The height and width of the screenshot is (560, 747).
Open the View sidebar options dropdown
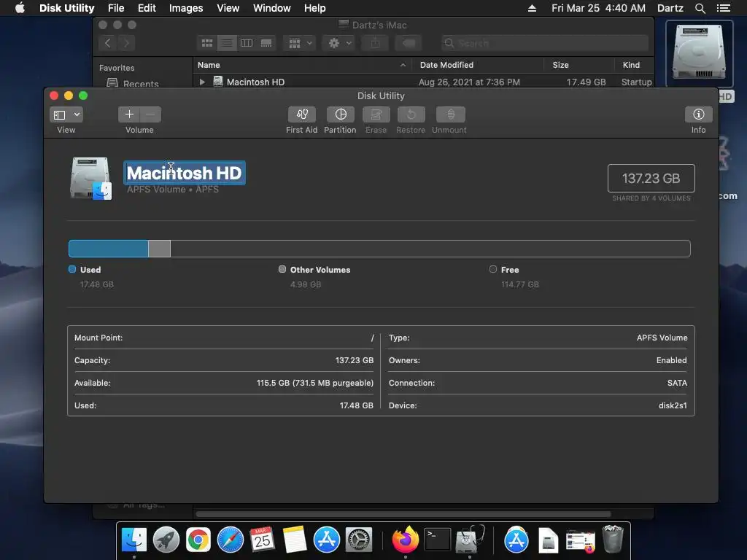point(66,114)
